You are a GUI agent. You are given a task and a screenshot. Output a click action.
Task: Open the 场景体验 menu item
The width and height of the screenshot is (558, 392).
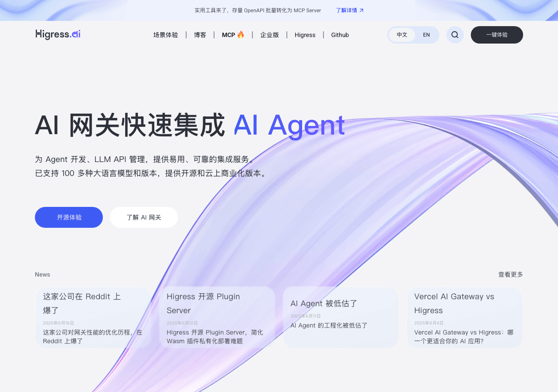tap(166, 35)
